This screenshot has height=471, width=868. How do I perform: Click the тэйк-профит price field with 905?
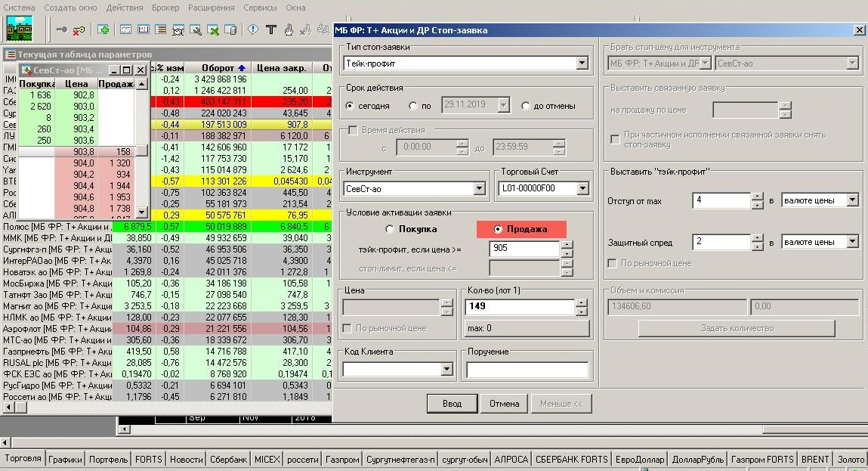pos(525,248)
